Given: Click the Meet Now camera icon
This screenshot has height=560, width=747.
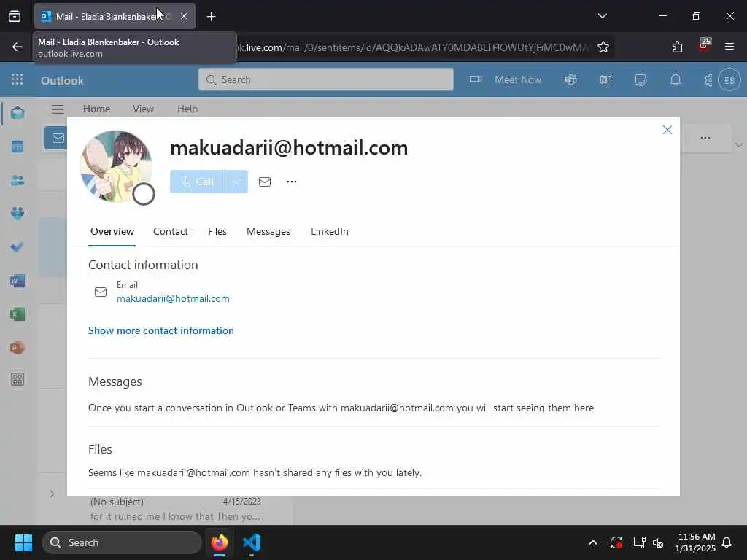Looking at the screenshot, I should pyautogui.click(x=476, y=79).
